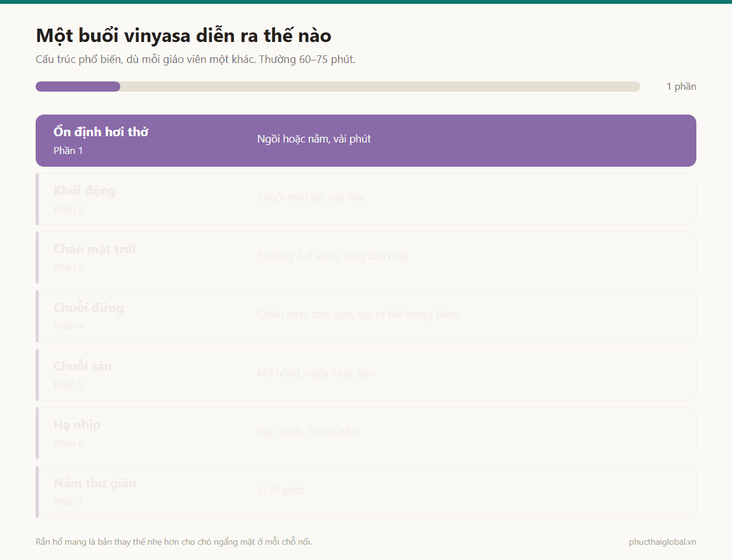The height and width of the screenshot is (560, 732).
Task: Open the faded 'Khởi động' step card
Action: point(365,199)
